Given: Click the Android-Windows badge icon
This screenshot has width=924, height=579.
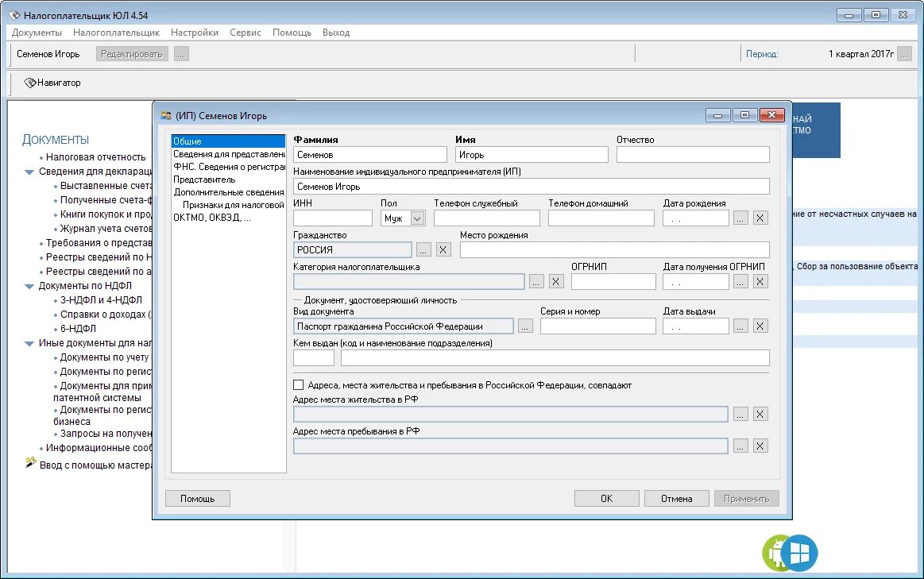Looking at the screenshot, I should (x=790, y=553).
